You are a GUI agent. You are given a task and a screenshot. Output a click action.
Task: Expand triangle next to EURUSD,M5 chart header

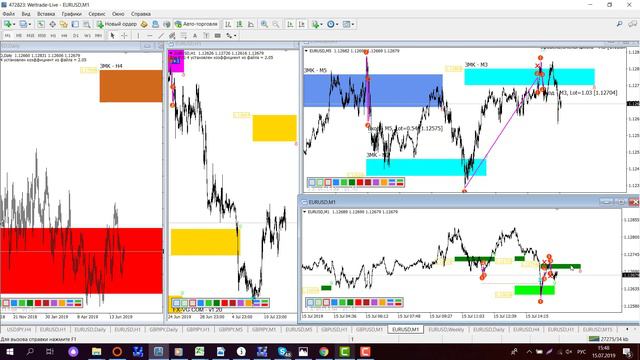tap(306, 51)
